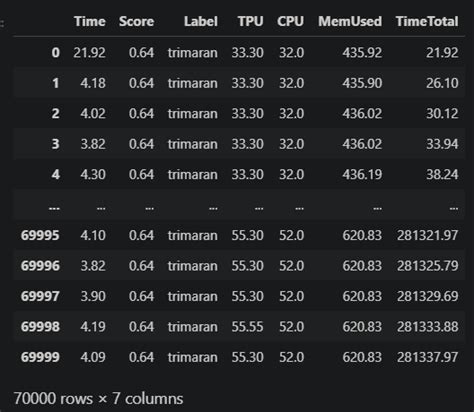Click the TPU column header
Screen dimensions: 474x412
point(250,22)
